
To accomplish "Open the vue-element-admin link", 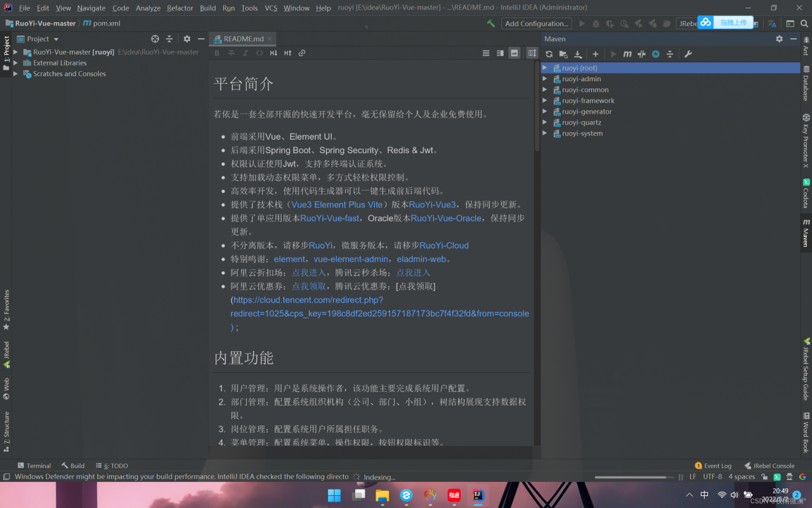I will click(351, 259).
